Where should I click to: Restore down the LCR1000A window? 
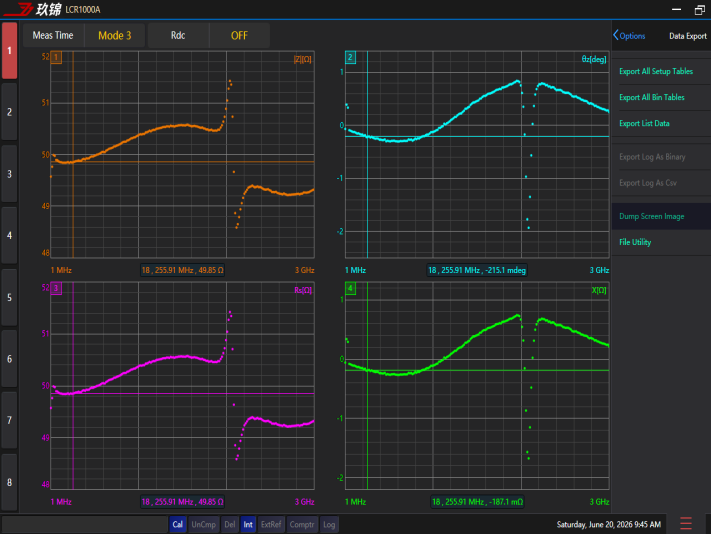[700, 10]
